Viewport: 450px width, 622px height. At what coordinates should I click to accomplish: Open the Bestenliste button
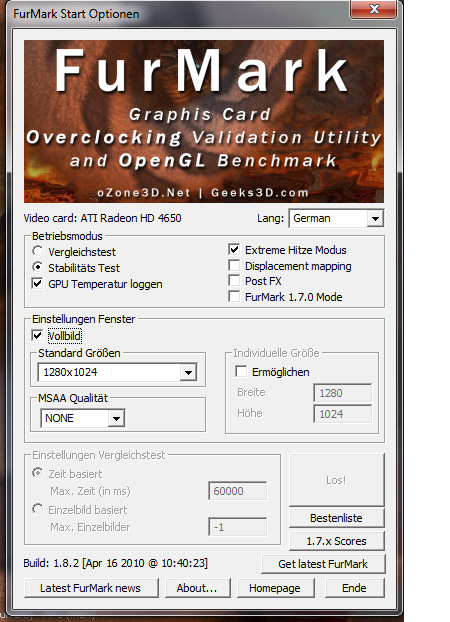pyautogui.click(x=337, y=518)
